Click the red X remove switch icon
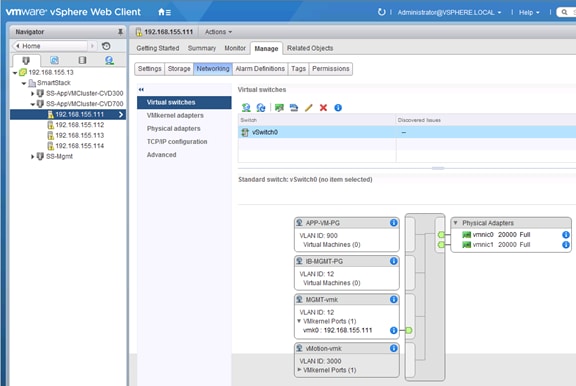 point(323,108)
